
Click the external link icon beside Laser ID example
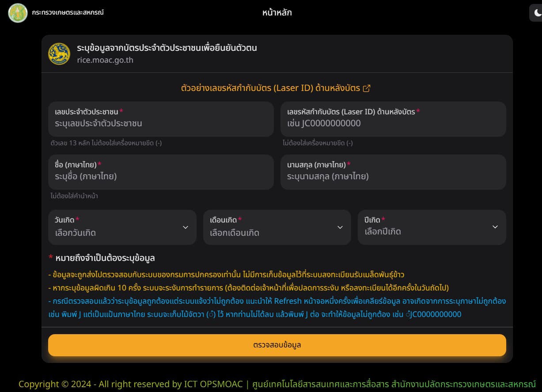tap(366, 88)
